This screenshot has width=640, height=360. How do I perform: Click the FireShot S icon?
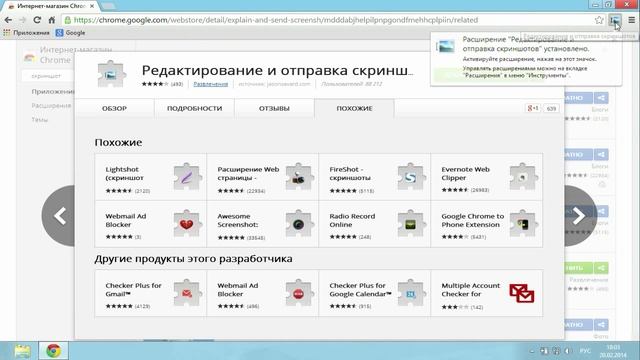411,177
